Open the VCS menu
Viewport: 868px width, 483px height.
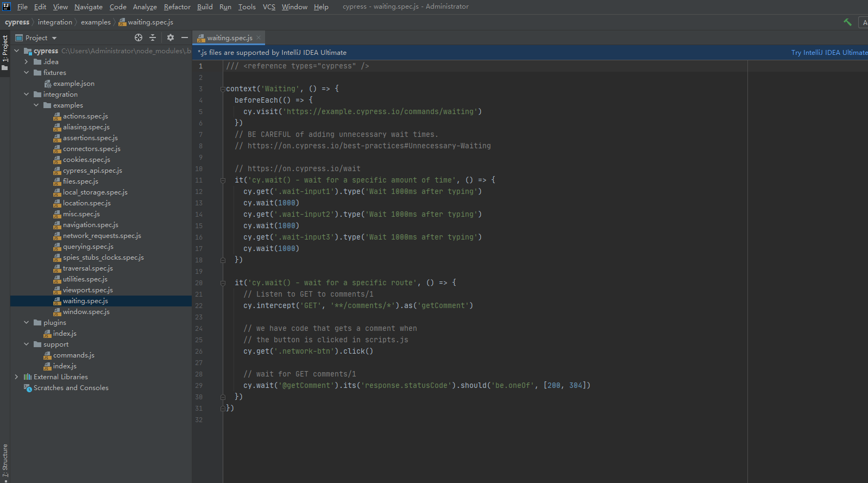pos(269,7)
